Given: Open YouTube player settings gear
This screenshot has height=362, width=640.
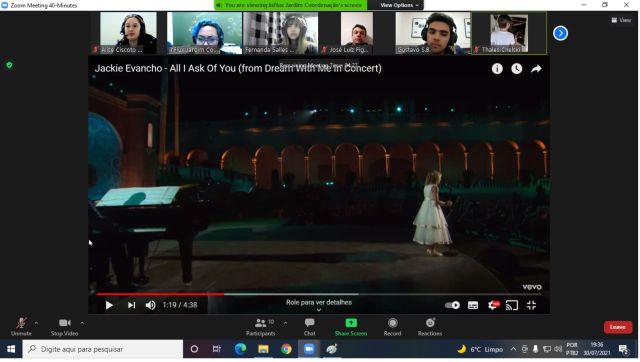Looking at the screenshot, I should coord(493,305).
